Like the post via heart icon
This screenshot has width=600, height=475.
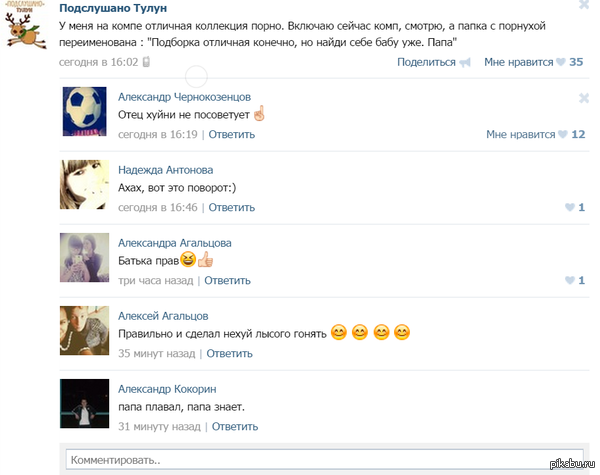pos(561,62)
